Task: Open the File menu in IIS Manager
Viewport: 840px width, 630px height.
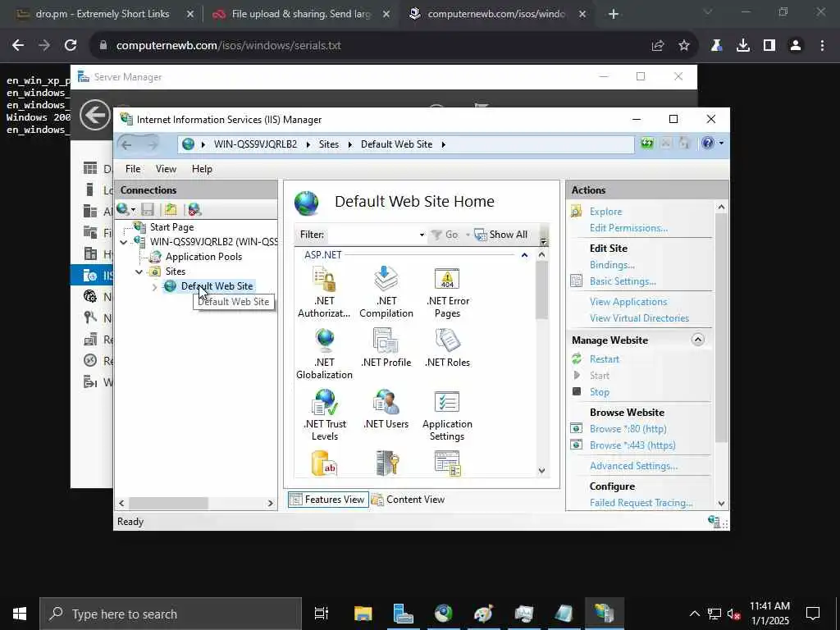Action: 133,169
